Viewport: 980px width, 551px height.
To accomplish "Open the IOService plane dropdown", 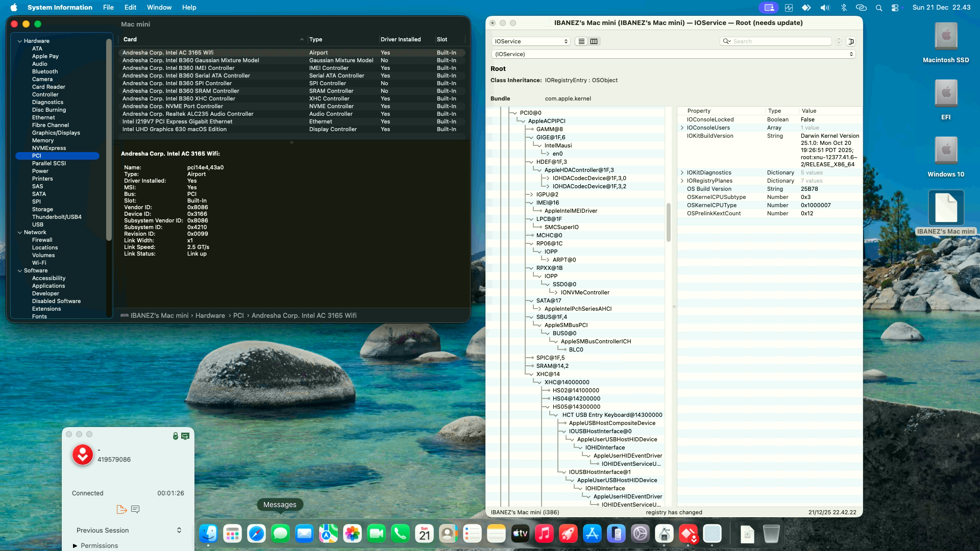I will coord(531,41).
